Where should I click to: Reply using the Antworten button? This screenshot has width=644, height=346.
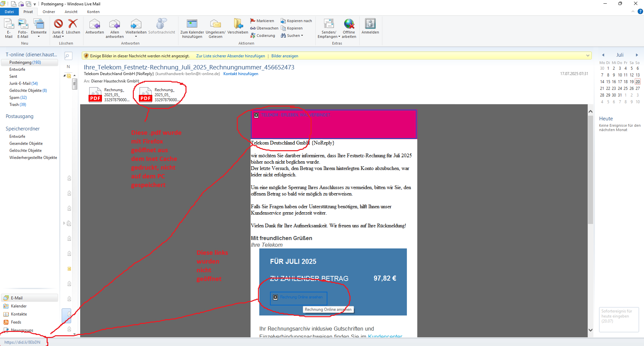[95, 26]
